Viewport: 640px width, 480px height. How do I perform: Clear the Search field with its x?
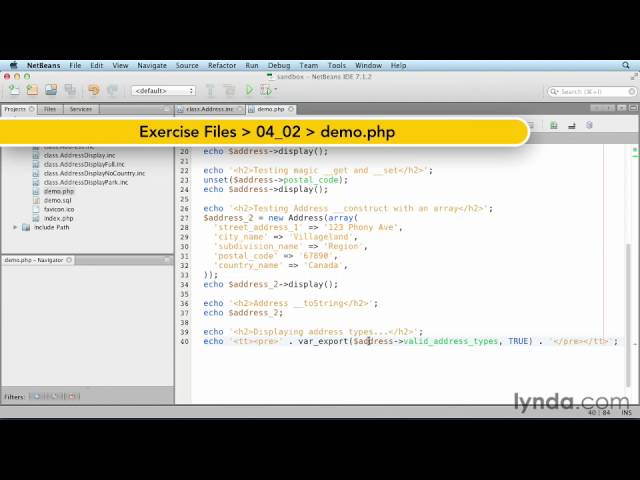pos(631,91)
